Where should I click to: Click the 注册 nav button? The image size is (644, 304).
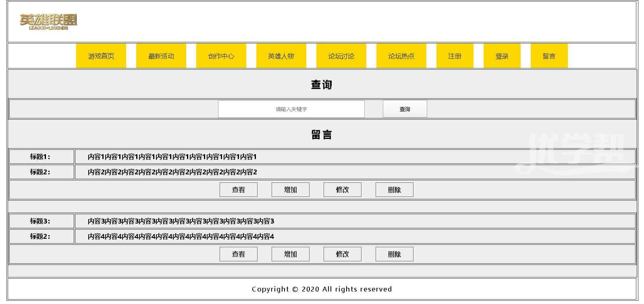455,56
